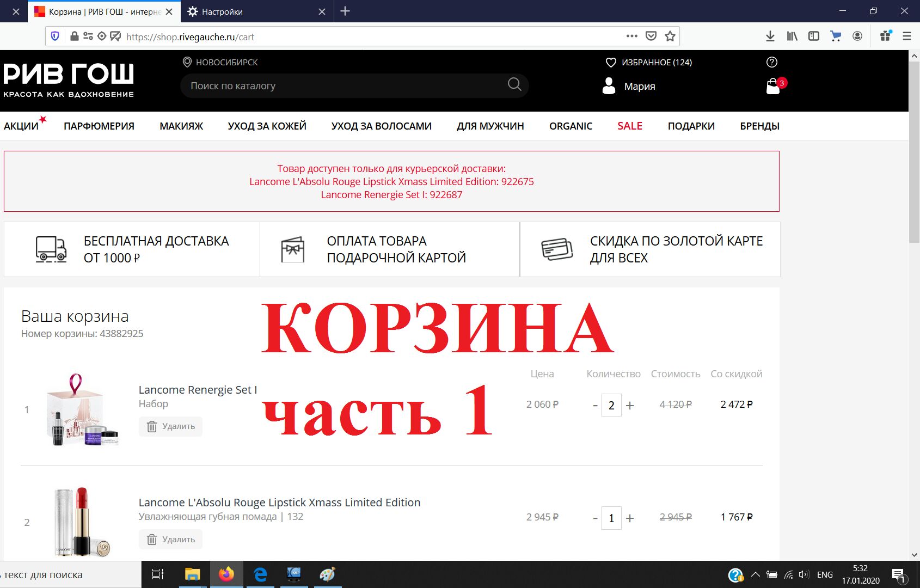The height and width of the screenshot is (588, 920).
Task: Open site security padlock info
Action: (75, 36)
